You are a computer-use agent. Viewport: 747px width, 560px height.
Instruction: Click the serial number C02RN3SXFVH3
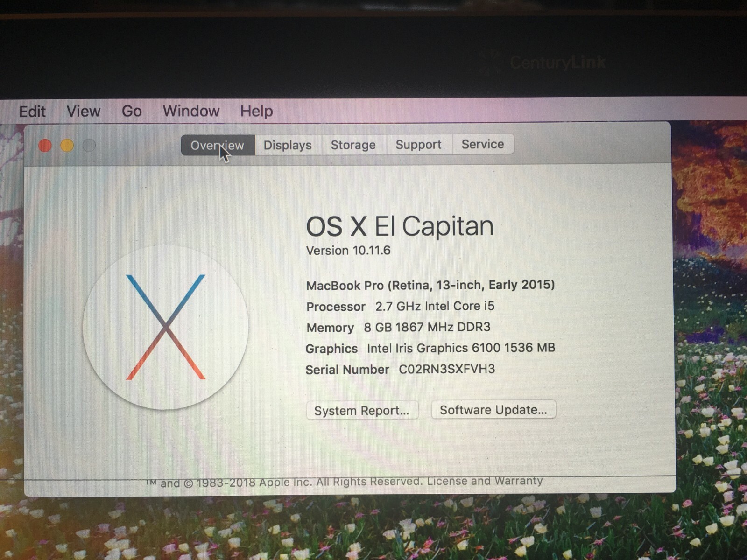447,369
